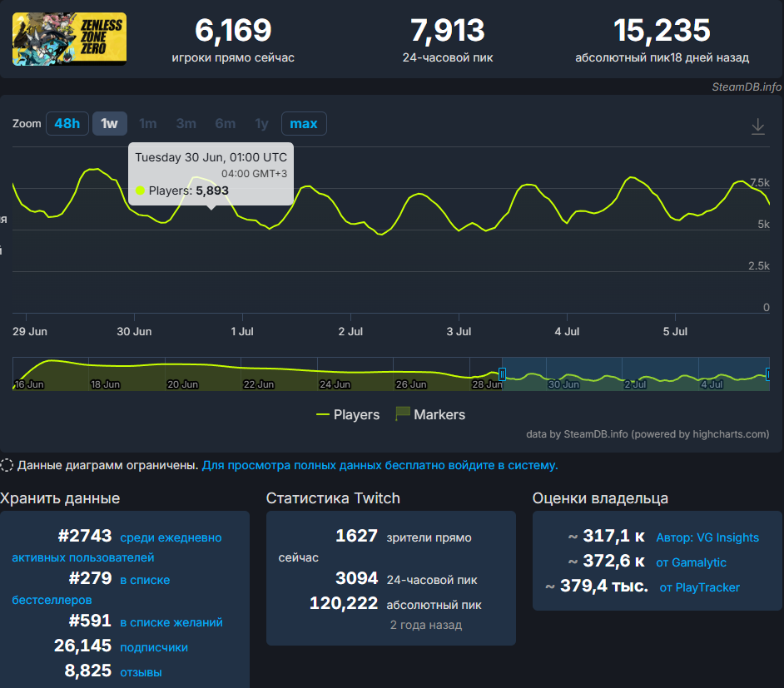
Task: Click the 7,913 24-hour peak number
Action: [x=448, y=30]
